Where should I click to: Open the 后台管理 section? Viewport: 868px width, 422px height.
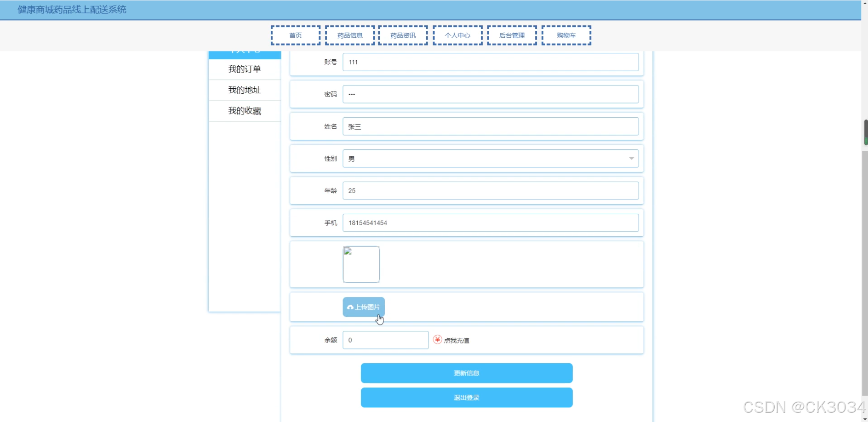tap(512, 35)
